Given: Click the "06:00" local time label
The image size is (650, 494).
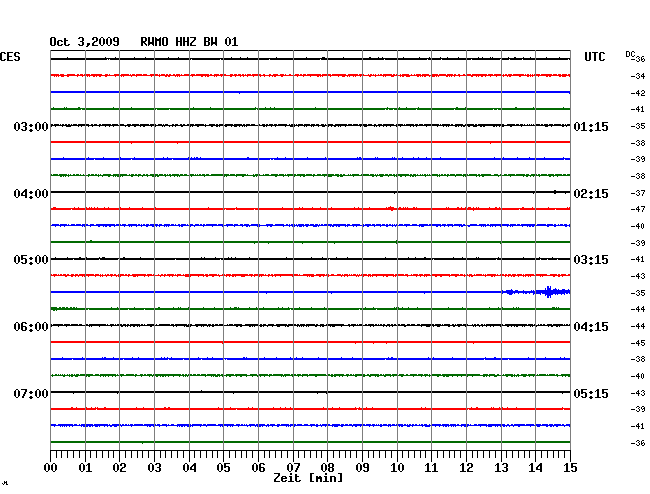Looking at the screenshot, I should 31,327.
